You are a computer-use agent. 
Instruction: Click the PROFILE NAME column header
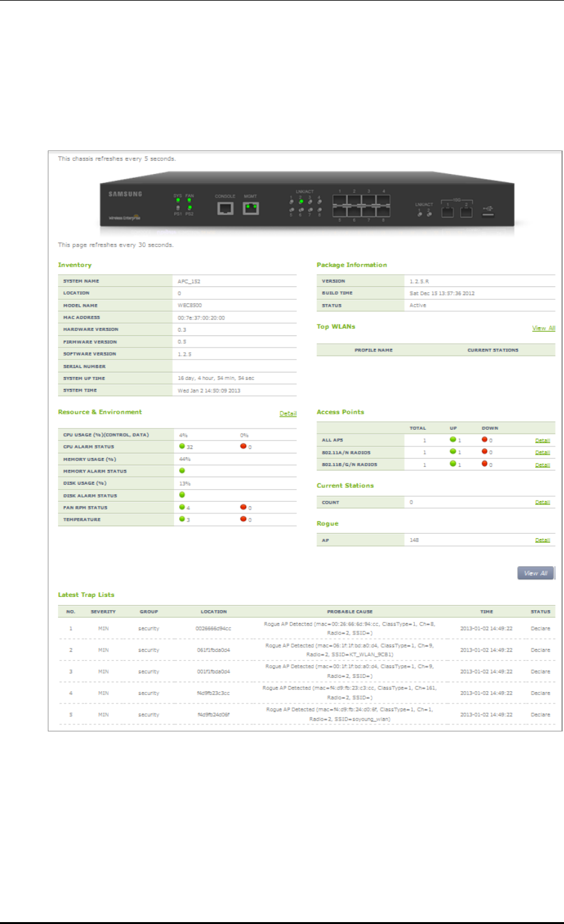click(x=373, y=350)
